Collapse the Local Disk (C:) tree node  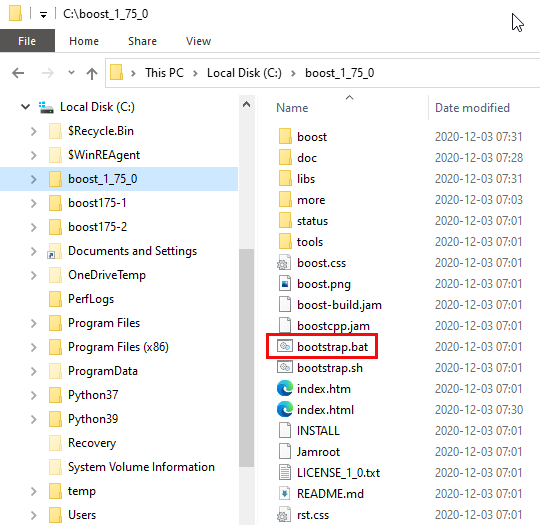[25, 107]
